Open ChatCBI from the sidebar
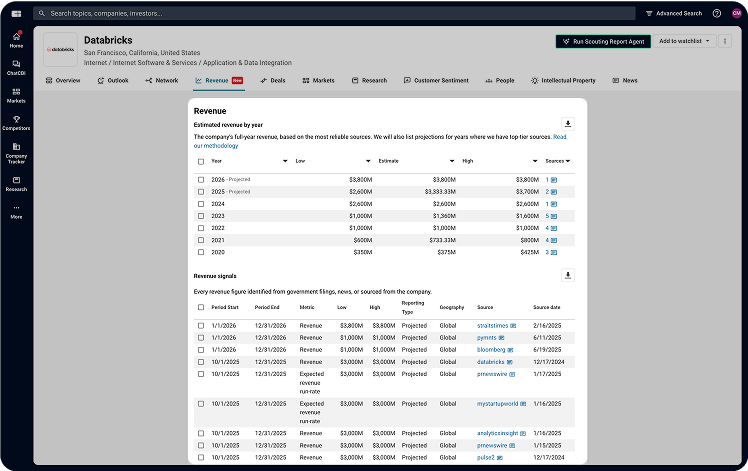The image size is (748, 471). [x=16, y=67]
